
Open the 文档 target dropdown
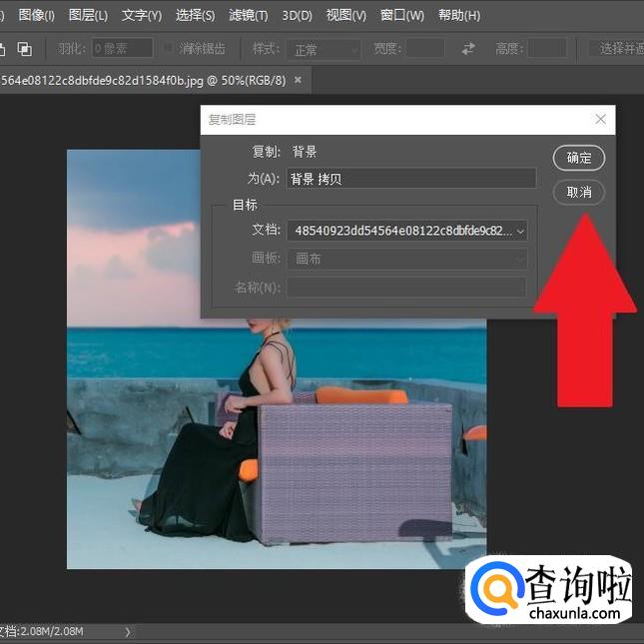tap(407, 231)
